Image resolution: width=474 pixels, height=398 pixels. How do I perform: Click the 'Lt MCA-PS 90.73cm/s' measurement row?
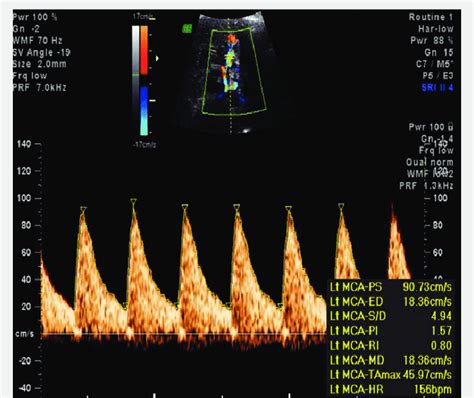[391, 287]
